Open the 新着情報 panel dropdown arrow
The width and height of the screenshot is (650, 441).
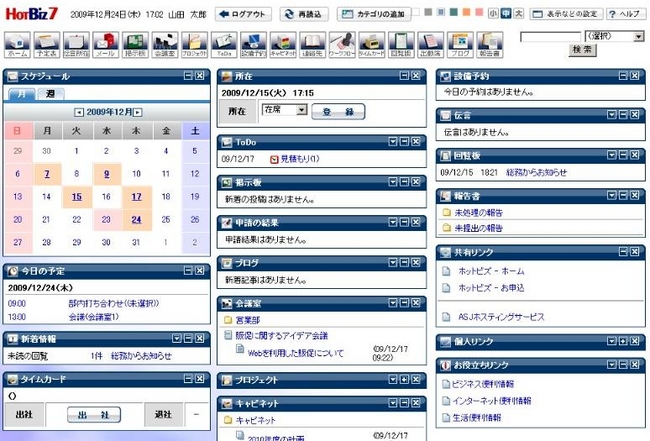pos(177,338)
